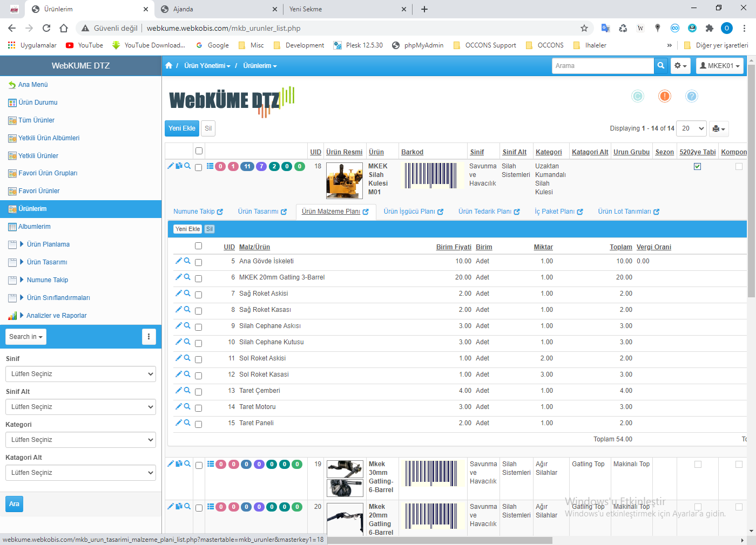Viewport: 756px width, 545px height.
Task: Toggle checkbox for Taret Çemberi row
Action: [x=198, y=392]
